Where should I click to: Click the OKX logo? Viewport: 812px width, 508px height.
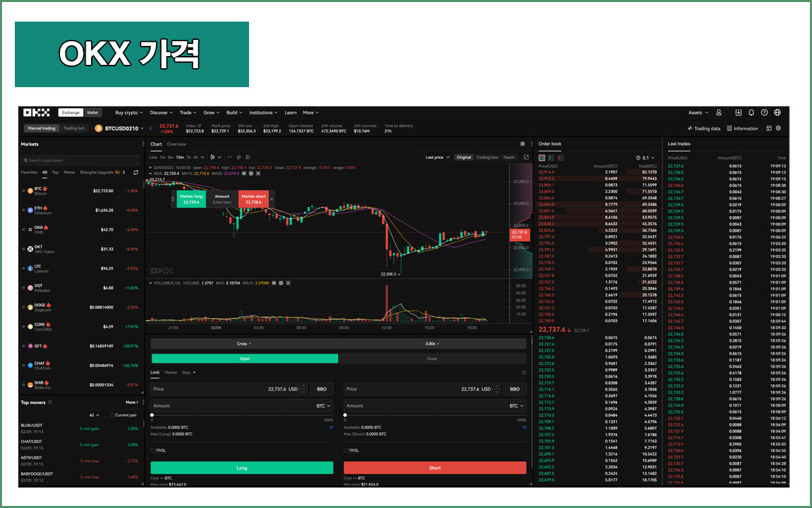36,113
